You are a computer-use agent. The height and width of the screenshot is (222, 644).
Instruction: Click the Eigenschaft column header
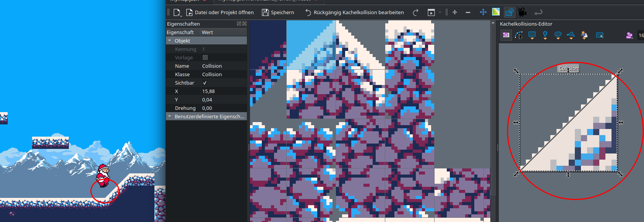pos(183,32)
